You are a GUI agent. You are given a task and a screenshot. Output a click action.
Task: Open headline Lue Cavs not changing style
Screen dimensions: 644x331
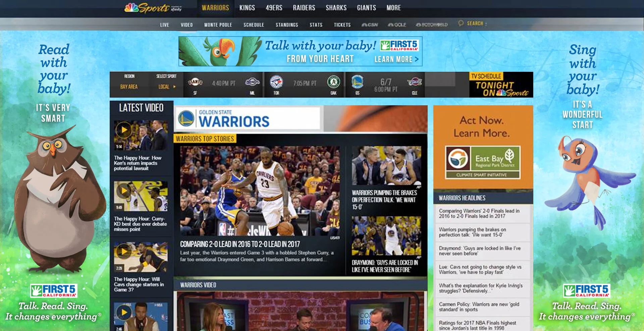click(x=480, y=270)
